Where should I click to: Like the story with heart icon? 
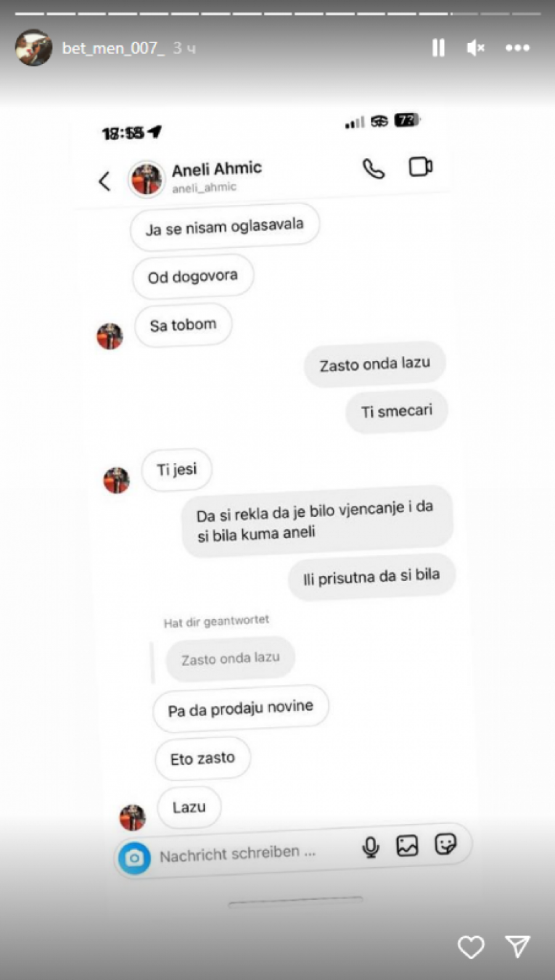click(471, 947)
